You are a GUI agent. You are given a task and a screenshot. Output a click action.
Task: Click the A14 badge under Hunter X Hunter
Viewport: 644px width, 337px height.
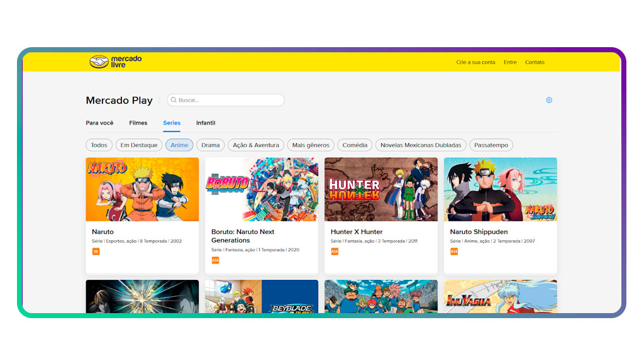(x=335, y=251)
